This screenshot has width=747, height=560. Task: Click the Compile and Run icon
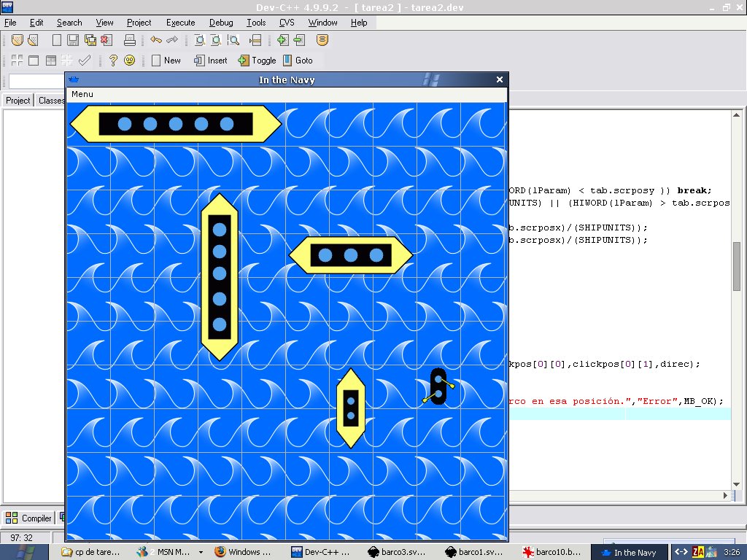(x=51, y=60)
